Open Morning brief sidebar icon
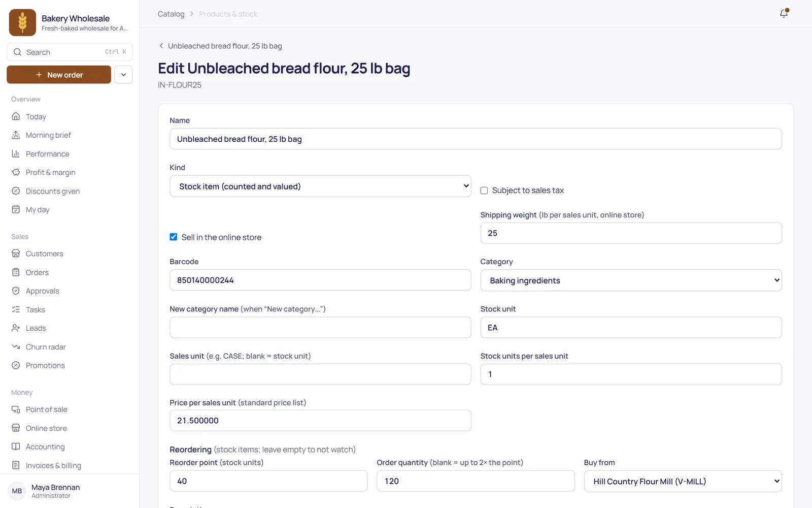The height and width of the screenshot is (508, 812). [16, 135]
